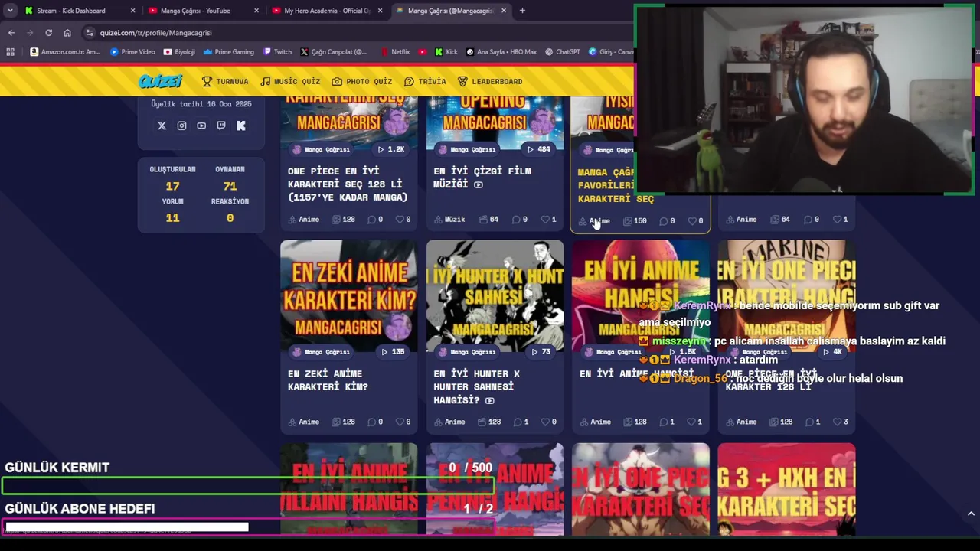Image resolution: width=980 pixels, height=551 pixels.
Task: Open the ChatGPT bookmark
Action: 563,52
